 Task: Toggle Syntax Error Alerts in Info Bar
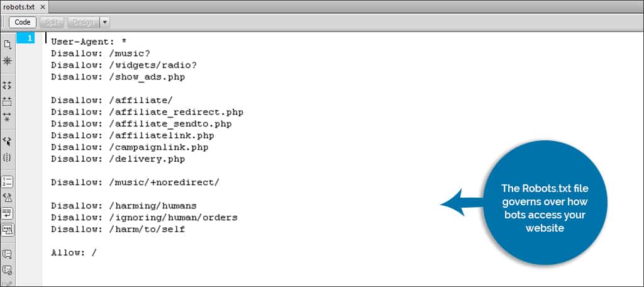[x=8, y=230]
